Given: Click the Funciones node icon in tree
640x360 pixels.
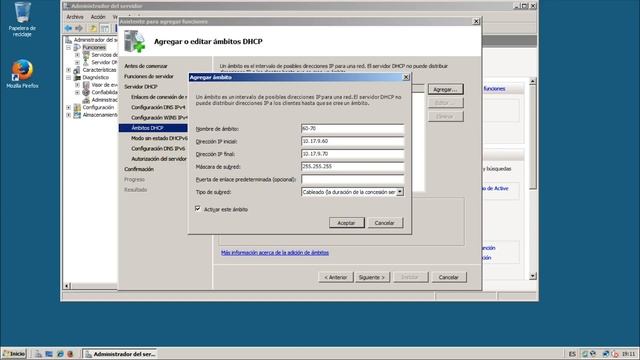Looking at the screenshot, I should click(77, 47).
